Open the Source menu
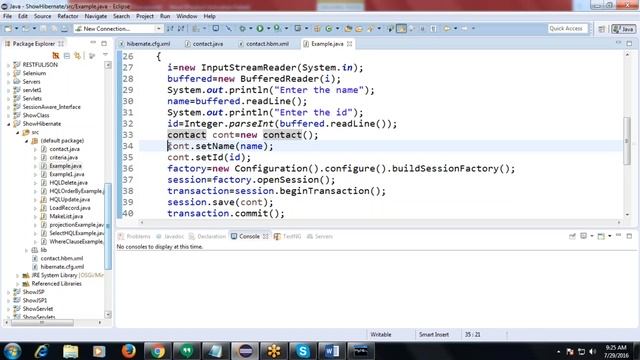This screenshot has height=360, width=640. coord(42,16)
